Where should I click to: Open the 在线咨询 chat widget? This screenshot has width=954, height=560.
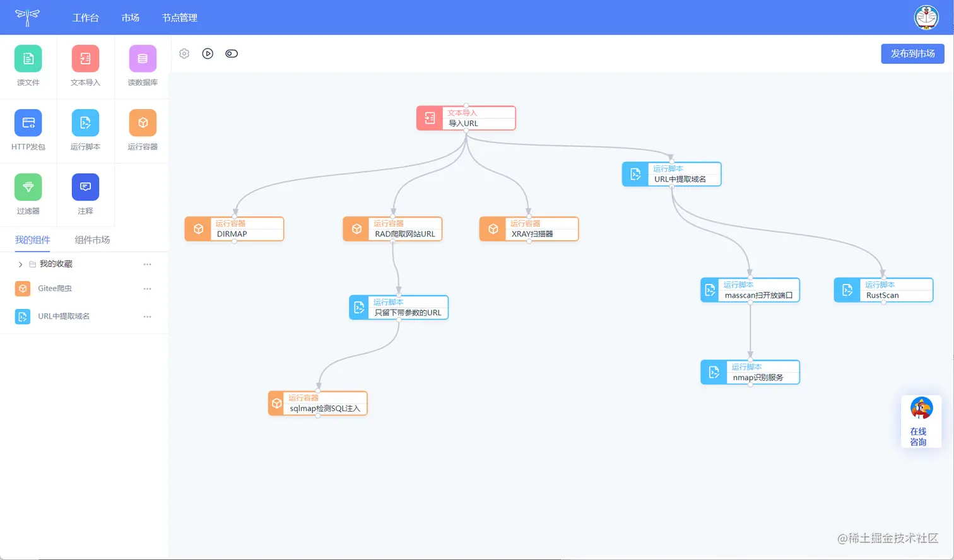[x=921, y=422]
